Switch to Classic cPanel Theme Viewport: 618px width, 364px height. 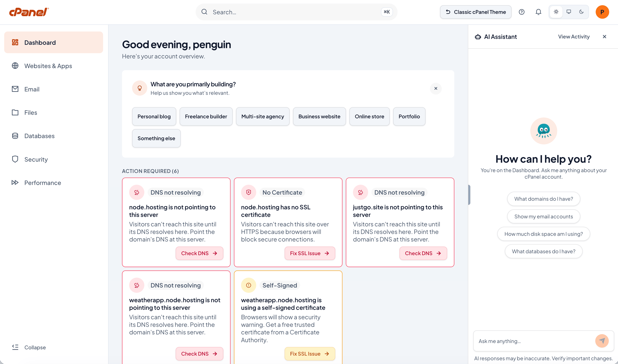[x=475, y=12]
